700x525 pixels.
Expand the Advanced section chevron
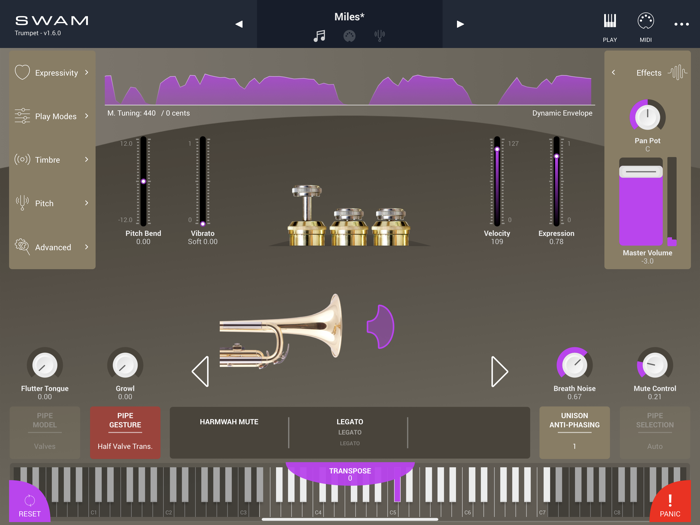point(87,246)
